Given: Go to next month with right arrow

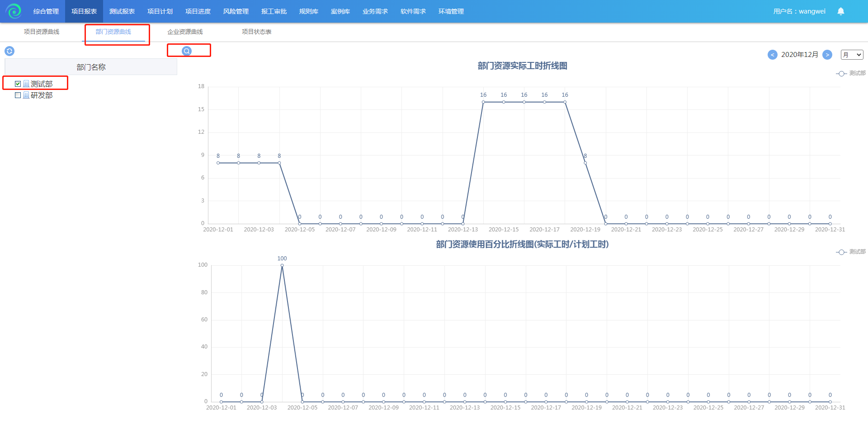Looking at the screenshot, I should 827,55.
